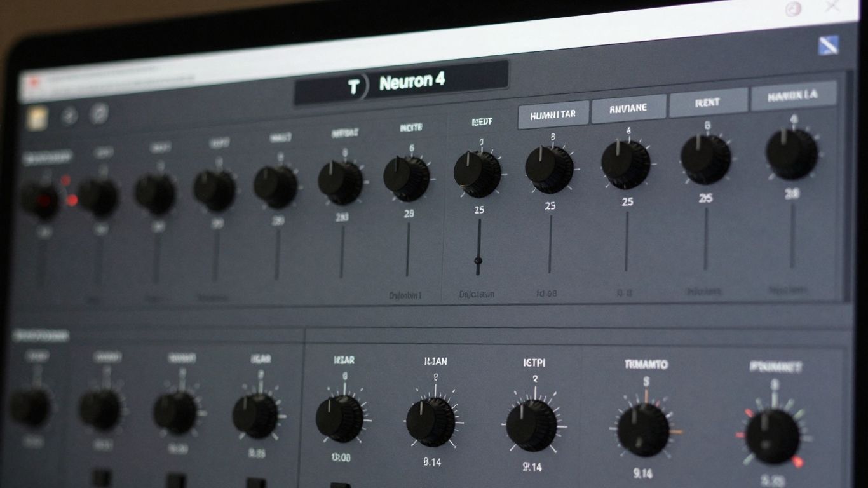Click the ANVIANE labeled button

(628, 108)
